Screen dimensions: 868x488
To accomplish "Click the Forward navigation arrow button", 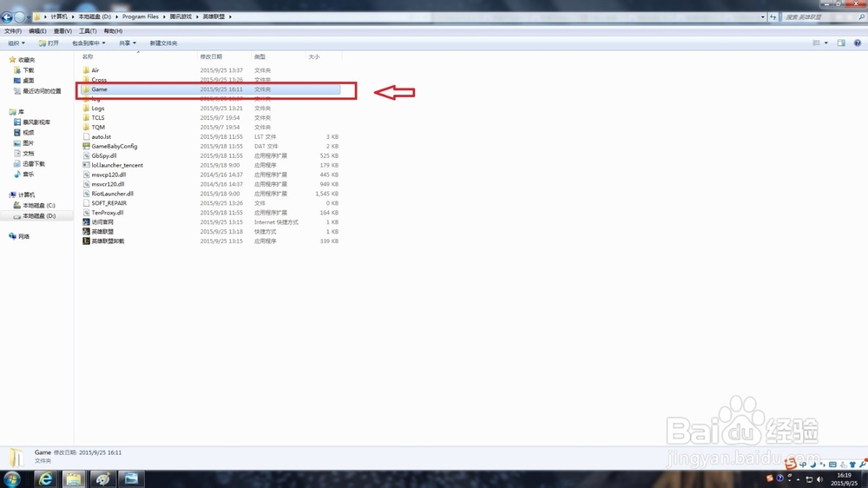I will coord(19,17).
